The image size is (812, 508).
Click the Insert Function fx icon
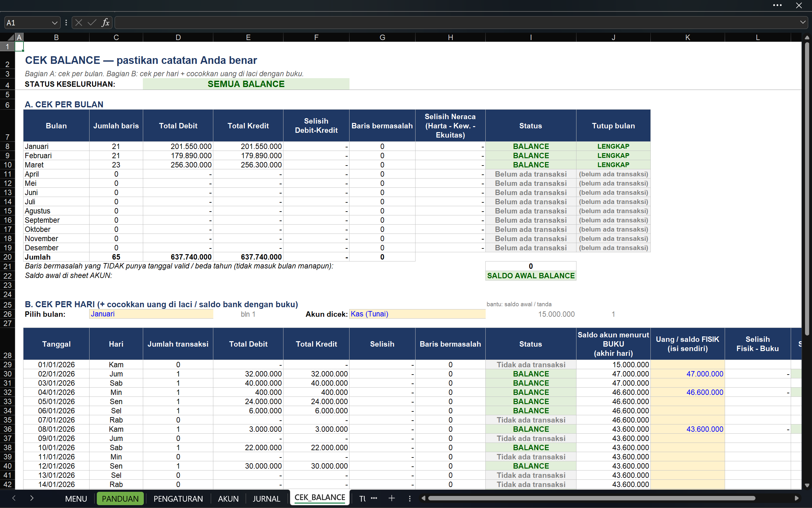pos(105,23)
